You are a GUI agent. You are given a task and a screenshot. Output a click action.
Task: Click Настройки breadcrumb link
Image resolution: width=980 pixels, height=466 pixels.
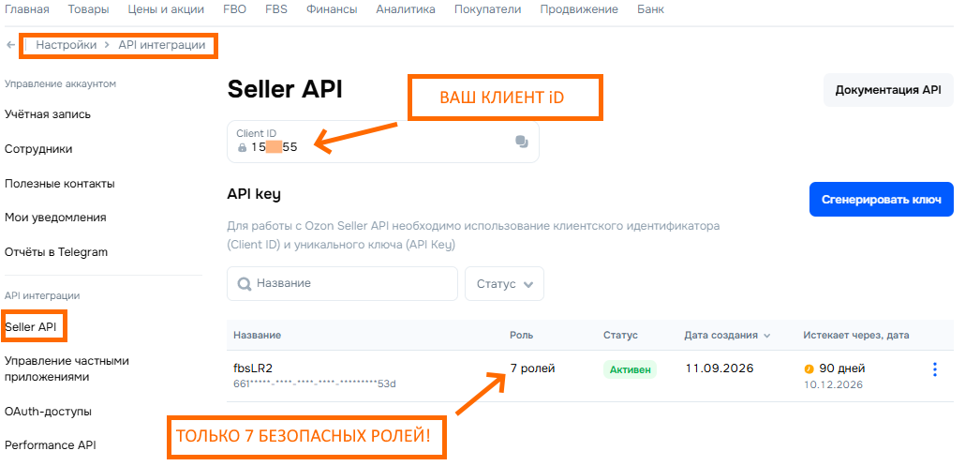(67, 45)
